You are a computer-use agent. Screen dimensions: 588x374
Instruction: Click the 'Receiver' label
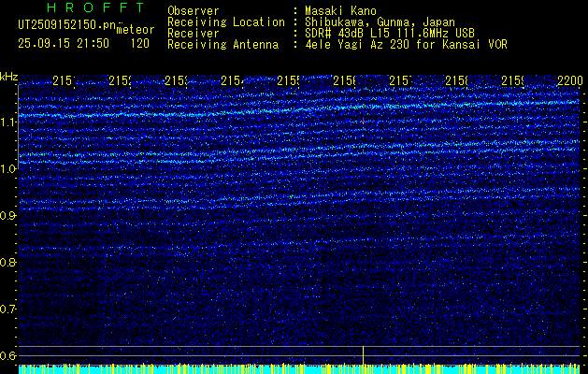(194, 34)
